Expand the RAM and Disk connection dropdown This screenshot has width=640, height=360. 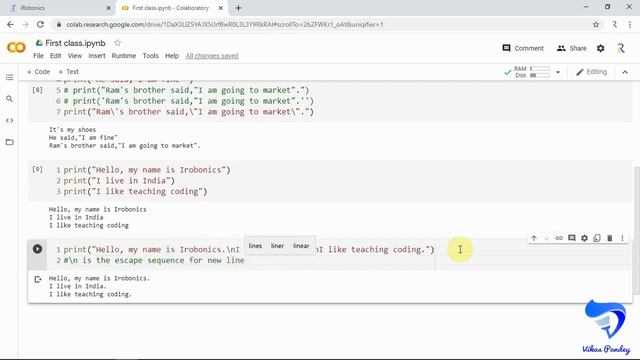point(558,72)
